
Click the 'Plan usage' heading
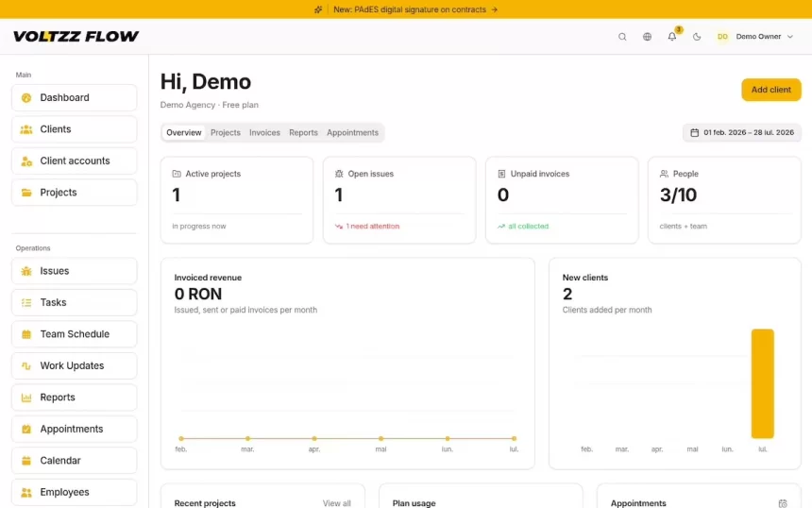[x=414, y=503]
